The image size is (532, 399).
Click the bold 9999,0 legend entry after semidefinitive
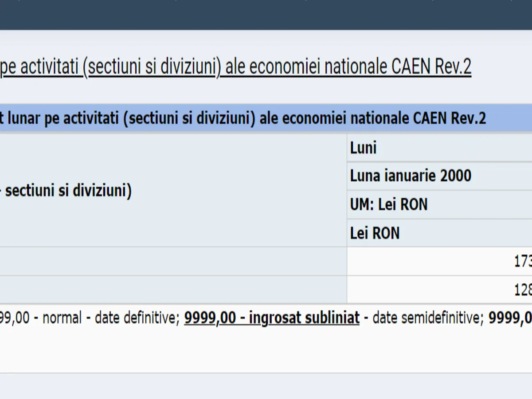pos(510,318)
